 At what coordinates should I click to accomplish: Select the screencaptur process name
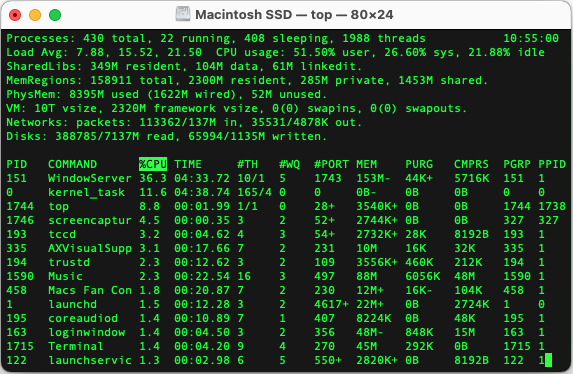point(90,220)
